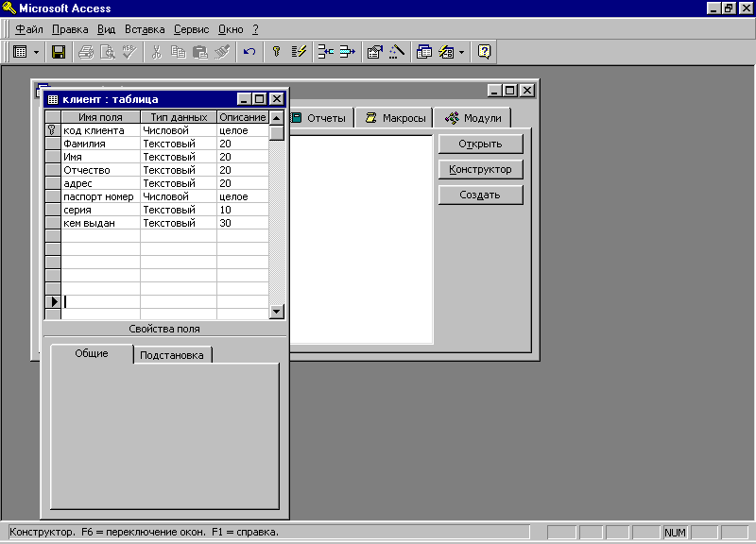Click the Undo arrow icon
The image size is (756, 544).
[249, 52]
